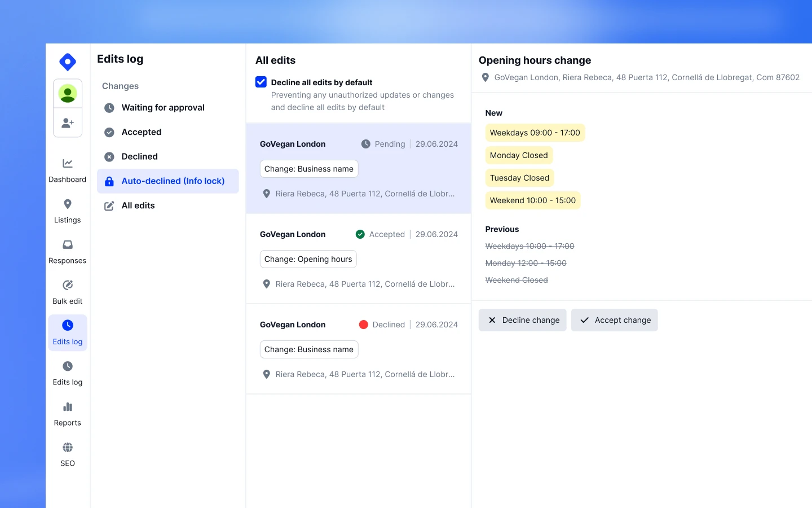Open Responses from the sidebar

point(67,251)
